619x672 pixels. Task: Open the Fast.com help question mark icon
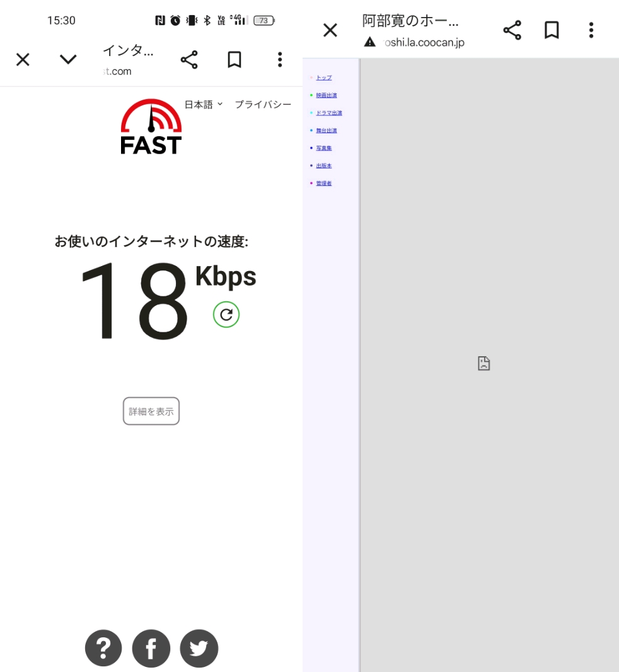[x=103, y=648]
